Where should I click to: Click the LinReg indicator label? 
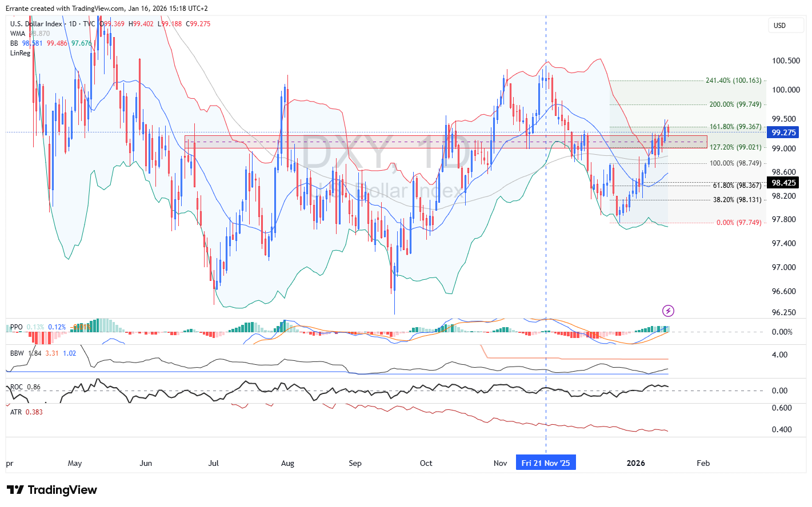pos(20,53)
